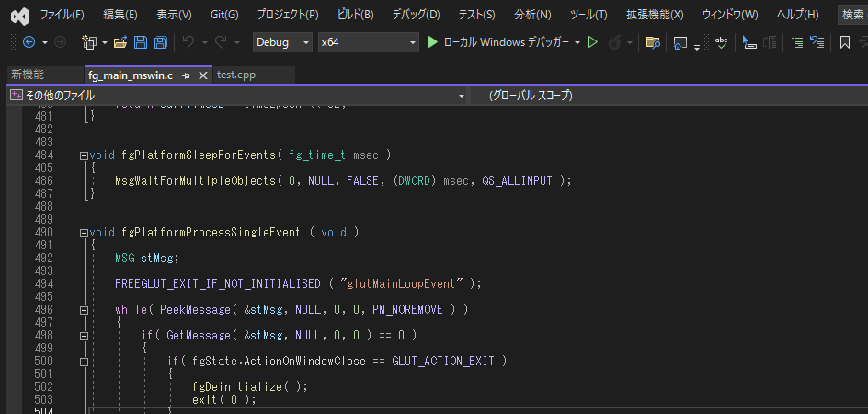This screenshot has width=868, height=414.
Task: Click the Save All icon
Action: coord(160,42)
